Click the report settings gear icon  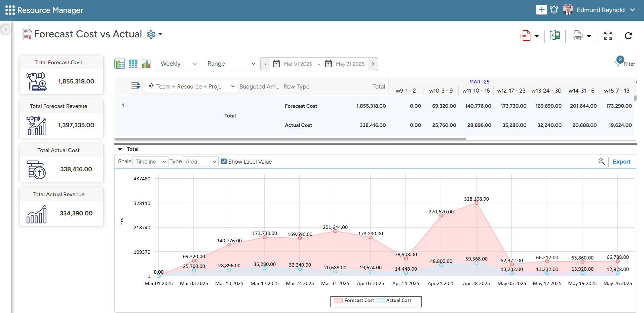[151, 34]
